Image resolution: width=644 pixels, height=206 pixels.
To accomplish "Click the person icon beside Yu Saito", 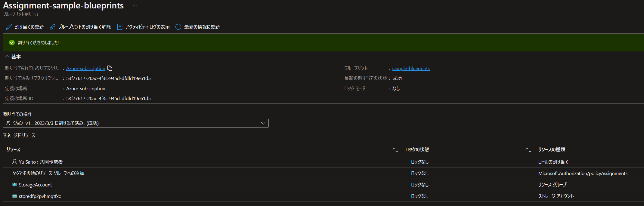I will tap(14, 162).
